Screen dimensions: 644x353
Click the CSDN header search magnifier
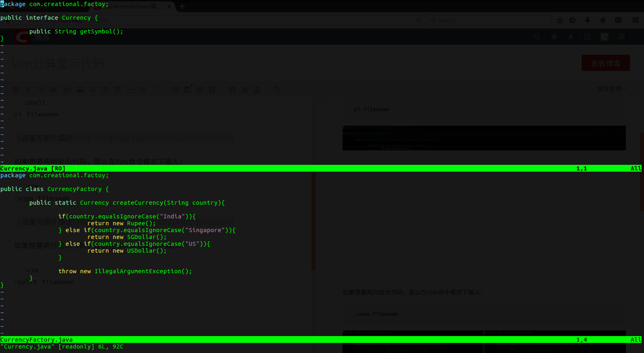point(537,37)
